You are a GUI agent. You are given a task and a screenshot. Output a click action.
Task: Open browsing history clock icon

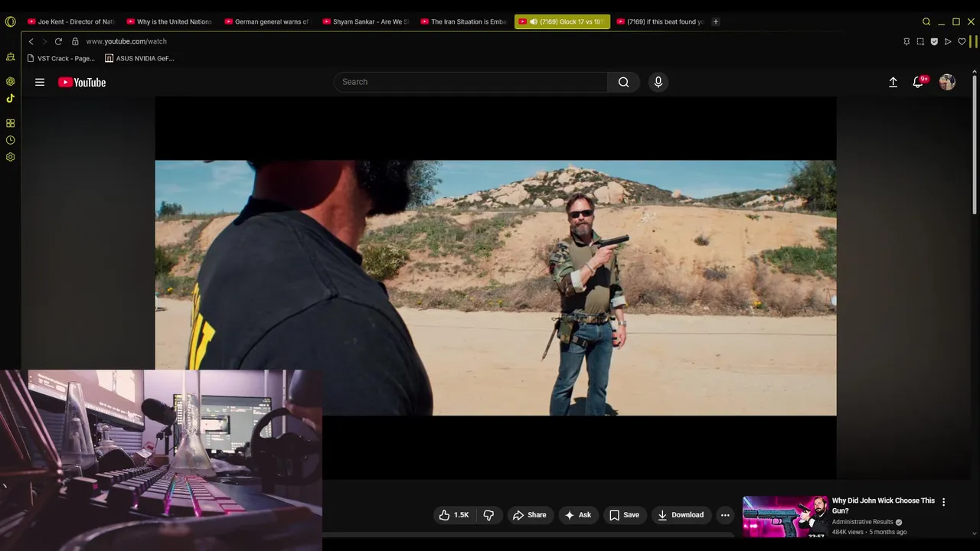pos(10,140)
